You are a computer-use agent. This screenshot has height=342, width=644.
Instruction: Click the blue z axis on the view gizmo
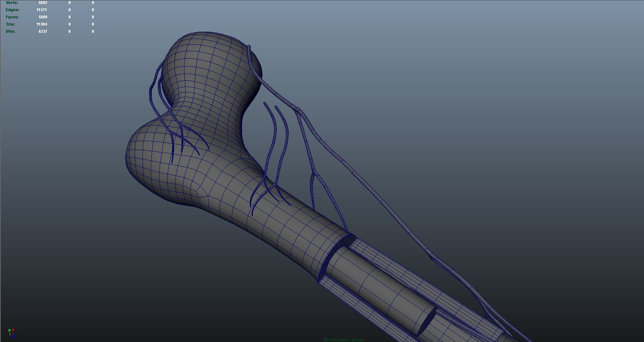pos(14,337)
